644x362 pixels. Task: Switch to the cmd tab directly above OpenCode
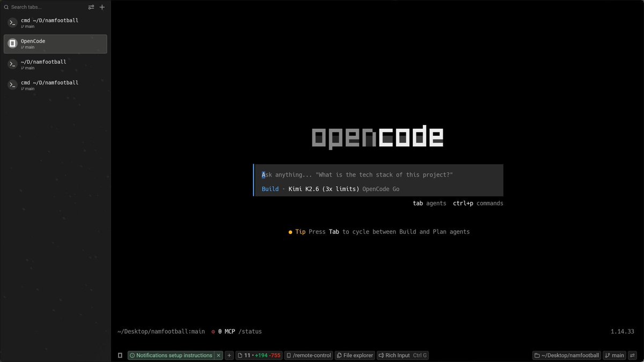pos(55,23)
